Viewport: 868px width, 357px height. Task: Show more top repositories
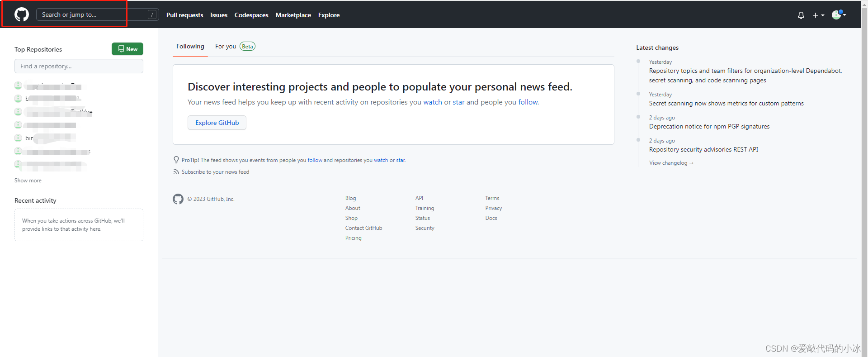pos(28,181)
